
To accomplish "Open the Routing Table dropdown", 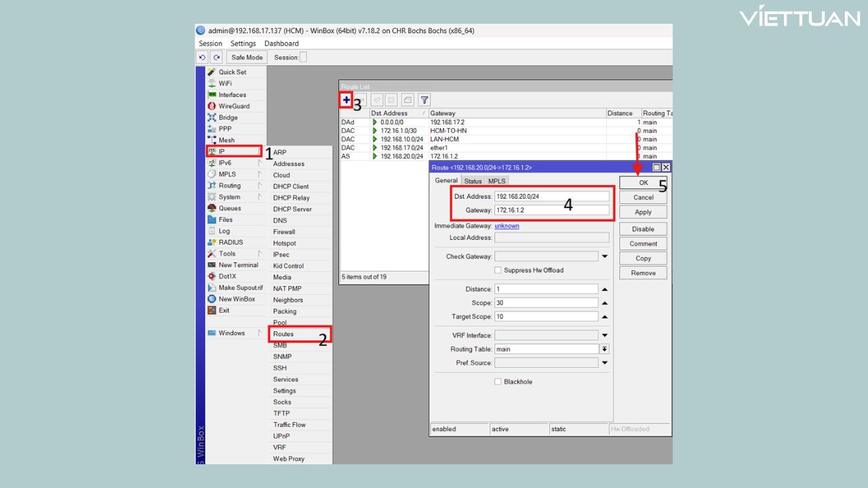I will (604, 349).
